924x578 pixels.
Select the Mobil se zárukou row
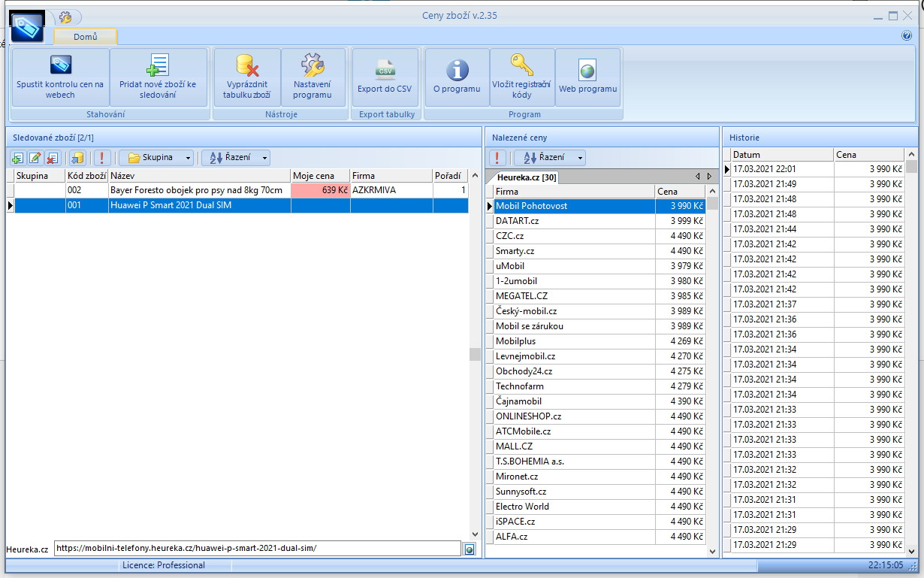coord(596,326)
